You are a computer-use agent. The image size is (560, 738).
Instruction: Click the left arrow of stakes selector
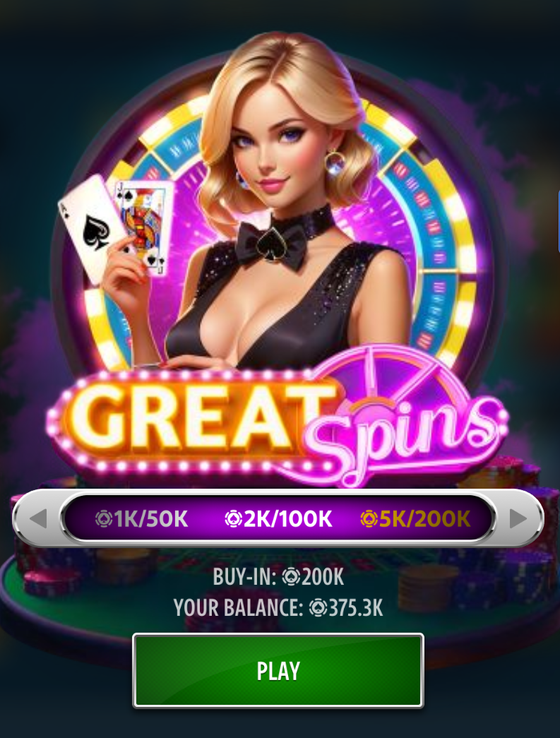click(x=38, y=518)
